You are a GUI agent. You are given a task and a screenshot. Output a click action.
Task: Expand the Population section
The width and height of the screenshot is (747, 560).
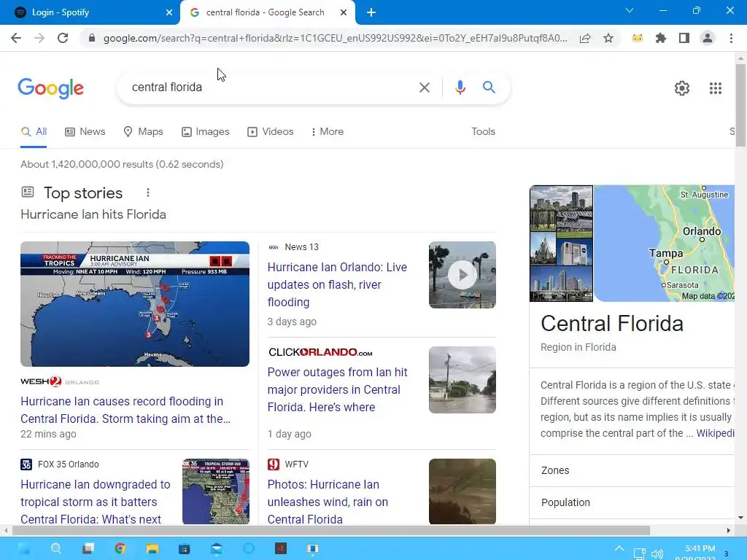point(632,502)
